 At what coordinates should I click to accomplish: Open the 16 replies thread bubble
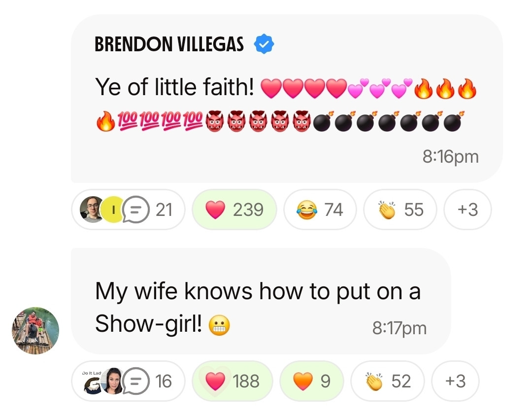pos(128,381)
